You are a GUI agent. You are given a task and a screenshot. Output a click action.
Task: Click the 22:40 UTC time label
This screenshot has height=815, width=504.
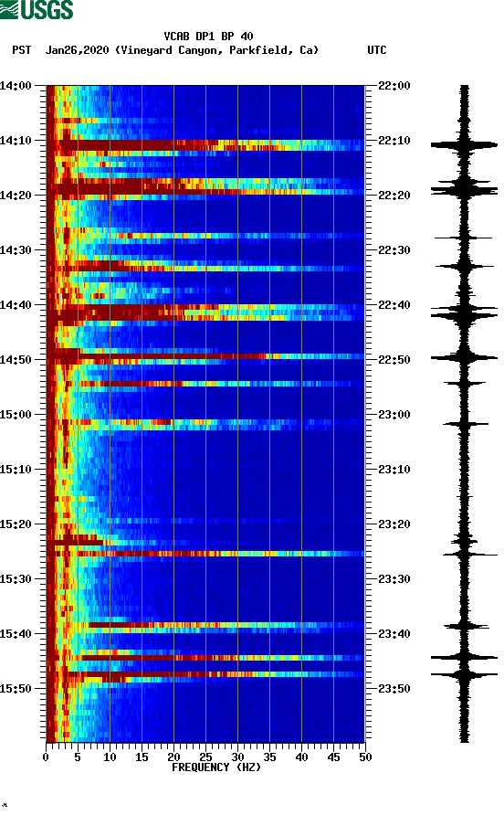point(394,305)
